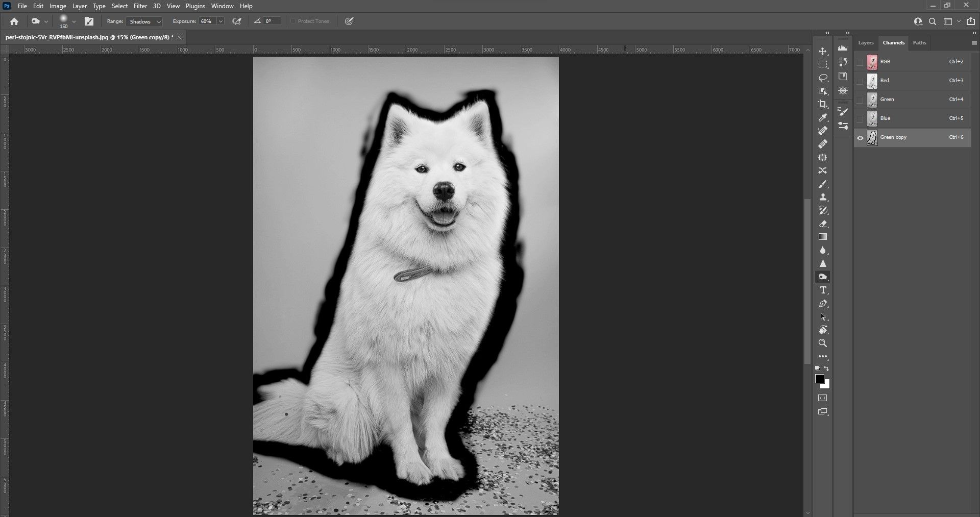Toggle visibility of the Blue channel
Image resolution: width=980 pixels, height=517 pixels.
(860, 119)
